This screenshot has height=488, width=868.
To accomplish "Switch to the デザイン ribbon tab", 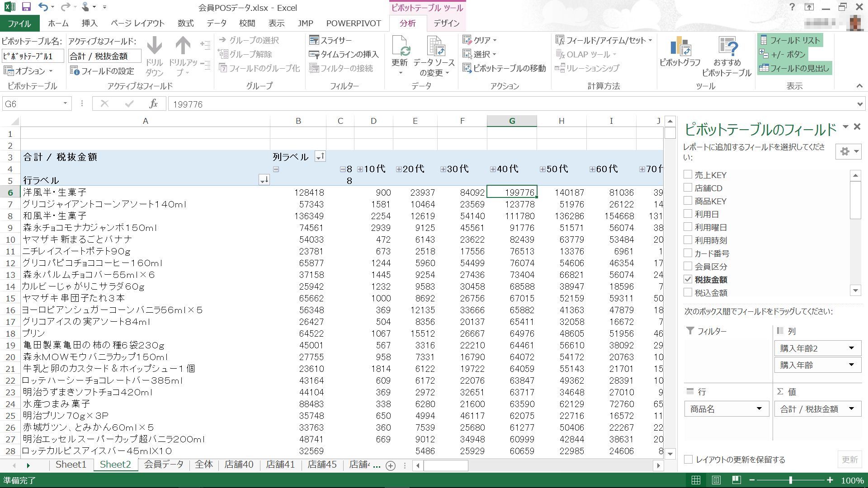I will pos(447,23).
